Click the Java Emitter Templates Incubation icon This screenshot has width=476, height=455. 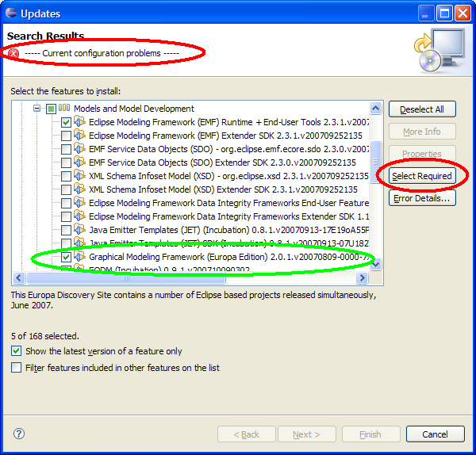coord(79,230)
